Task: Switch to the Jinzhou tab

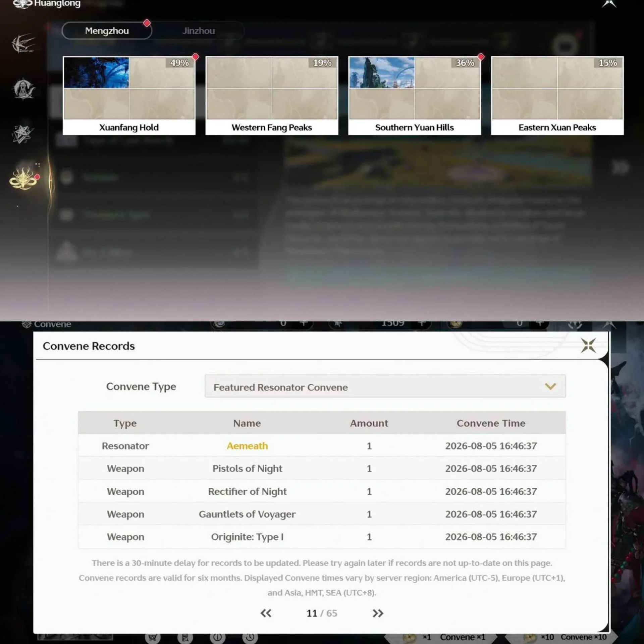Action: [x=199, y=31]
